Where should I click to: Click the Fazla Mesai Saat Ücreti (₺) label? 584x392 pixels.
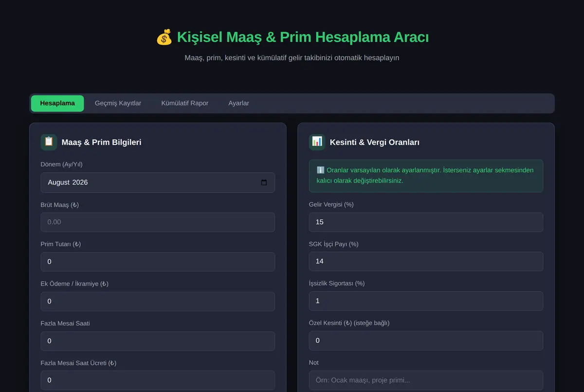78,363
